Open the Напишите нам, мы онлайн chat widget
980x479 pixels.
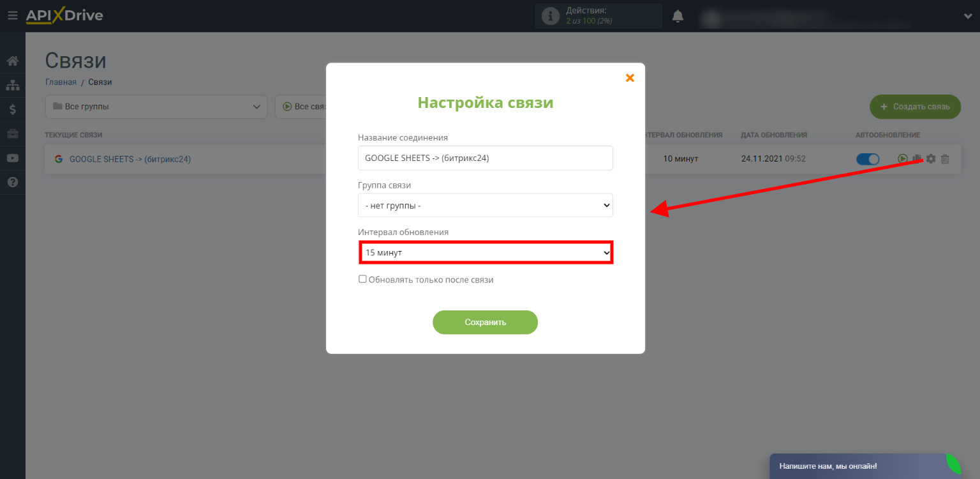click(865, 466)
